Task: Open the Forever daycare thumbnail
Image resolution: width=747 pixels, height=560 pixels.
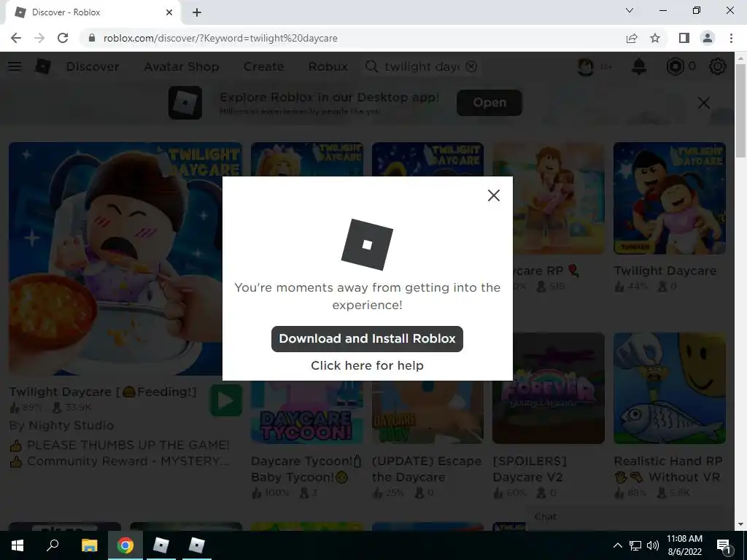Action: tap(549, 388)
